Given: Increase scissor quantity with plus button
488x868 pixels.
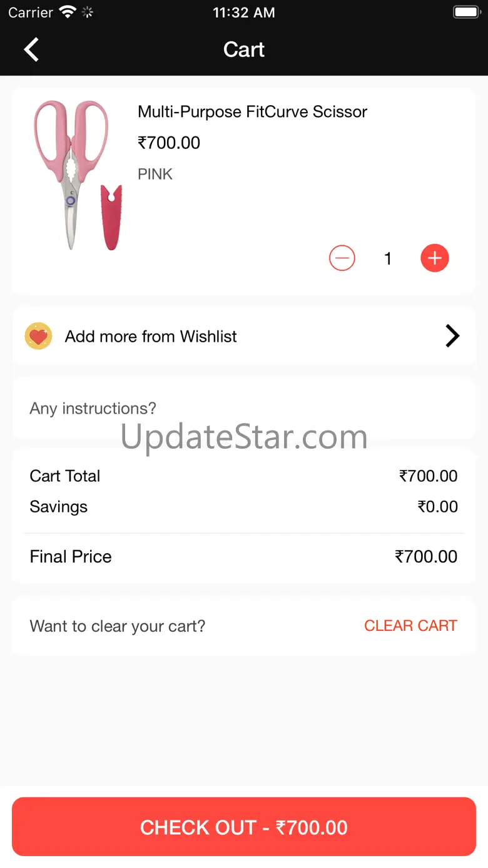Looking at the screenshot, I should (x=435, y=258).
